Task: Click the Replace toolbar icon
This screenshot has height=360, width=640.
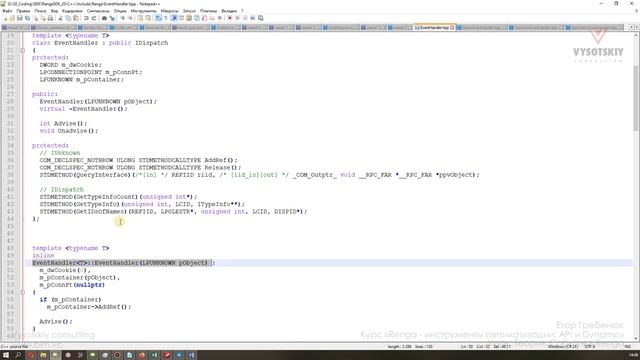Action: pos(112,18)
